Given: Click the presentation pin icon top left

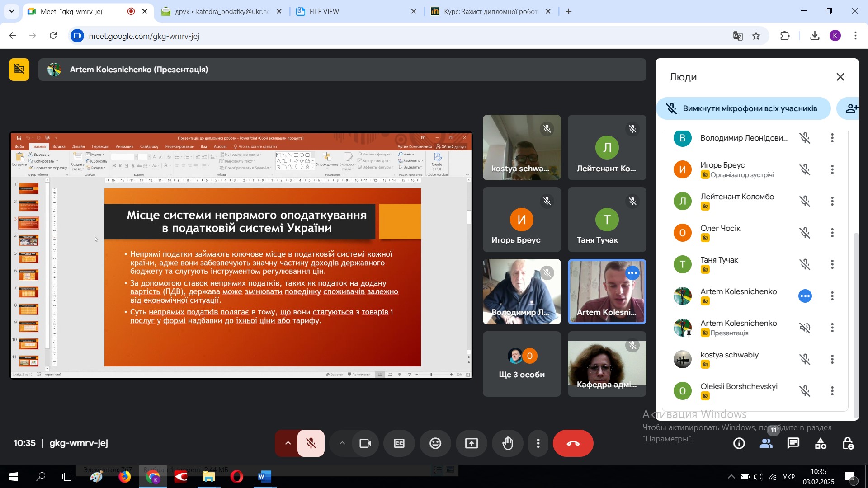Looking at the screenshot, I should tap(19, 69).
